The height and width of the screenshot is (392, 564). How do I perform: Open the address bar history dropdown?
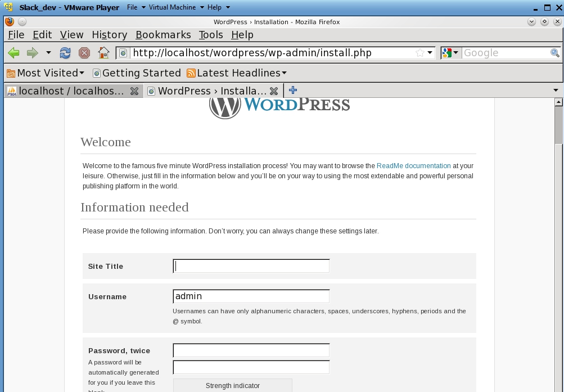click(430, 53)
